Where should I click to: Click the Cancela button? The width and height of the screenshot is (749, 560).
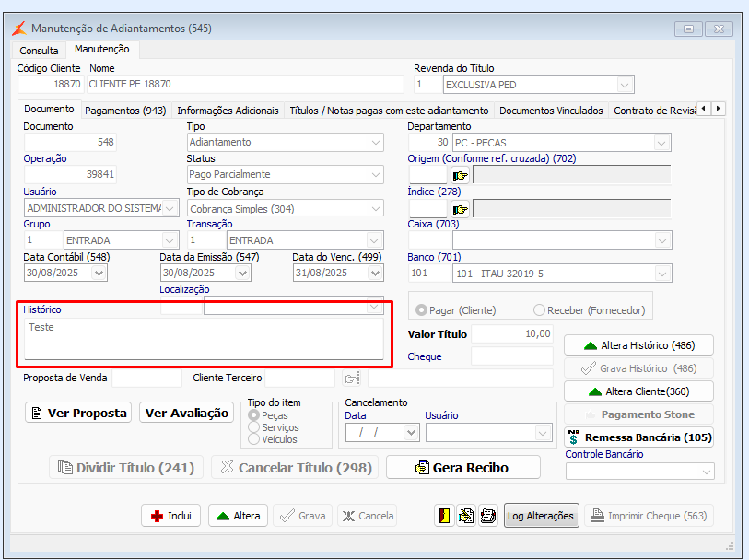point(367,516)
